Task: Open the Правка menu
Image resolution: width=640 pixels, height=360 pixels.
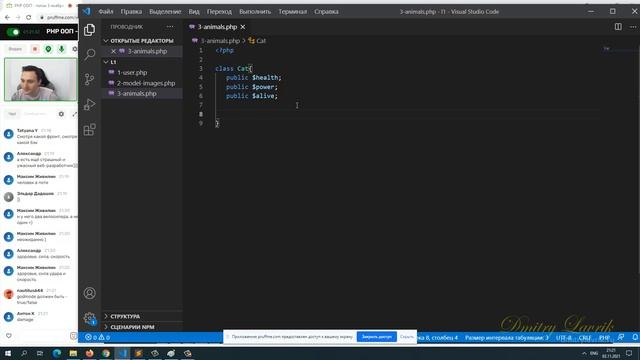Action: coord(131,11)
